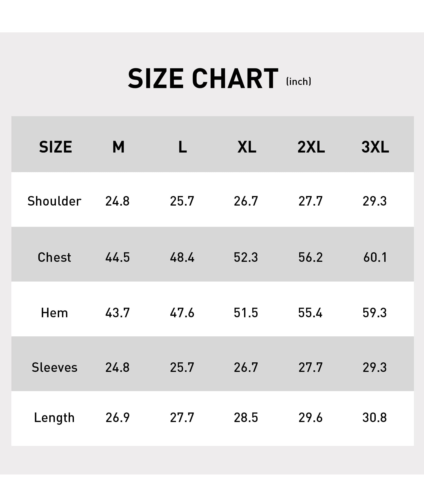424x504 pixels.
Task: Click the Shoulder value 25.7 for L
Action: coord(182,201)
